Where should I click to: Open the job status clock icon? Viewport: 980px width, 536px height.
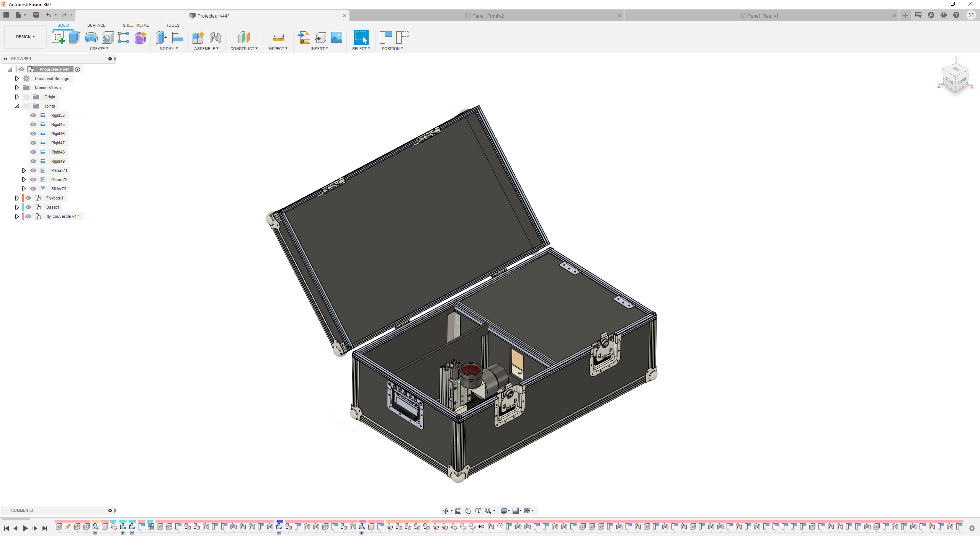[944, 15]
